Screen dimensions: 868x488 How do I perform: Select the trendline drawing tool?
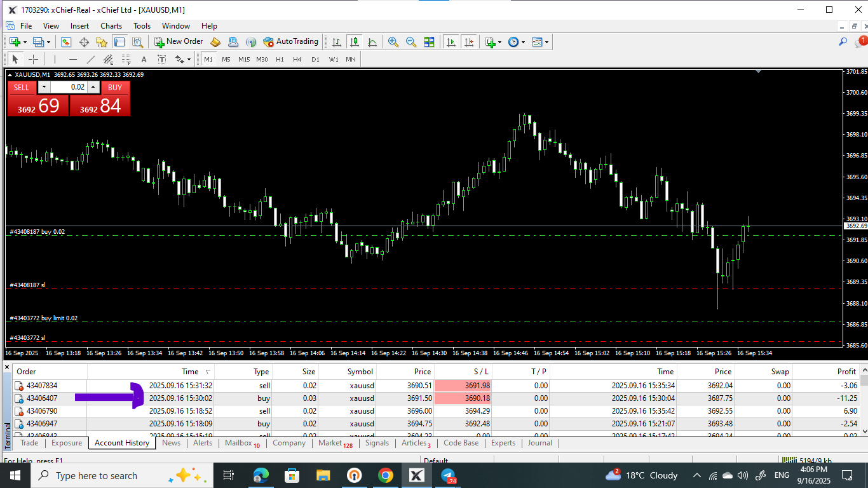pyautogui.click(x=90, y=59)
